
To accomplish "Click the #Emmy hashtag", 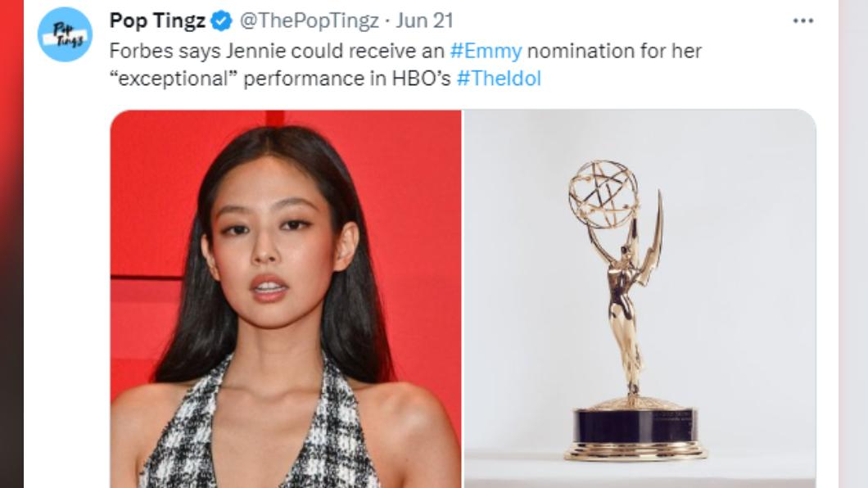I will pos(486,51).
